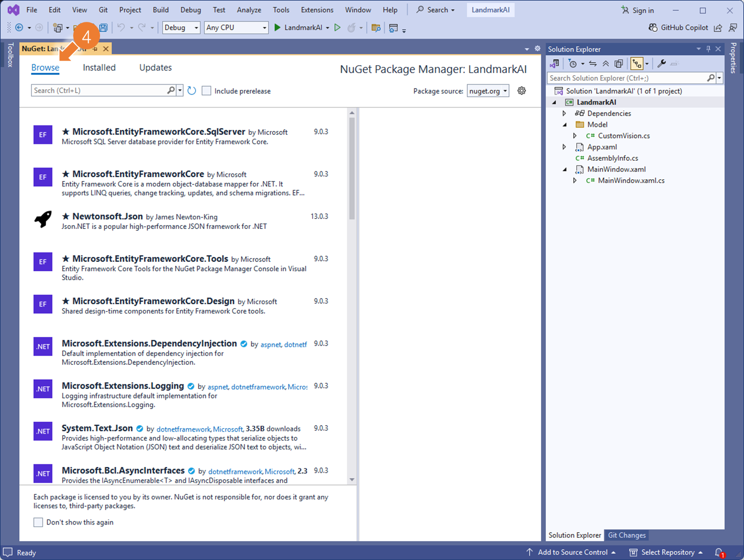
Task: Open the Extensions menu
Action: (317, 10)
